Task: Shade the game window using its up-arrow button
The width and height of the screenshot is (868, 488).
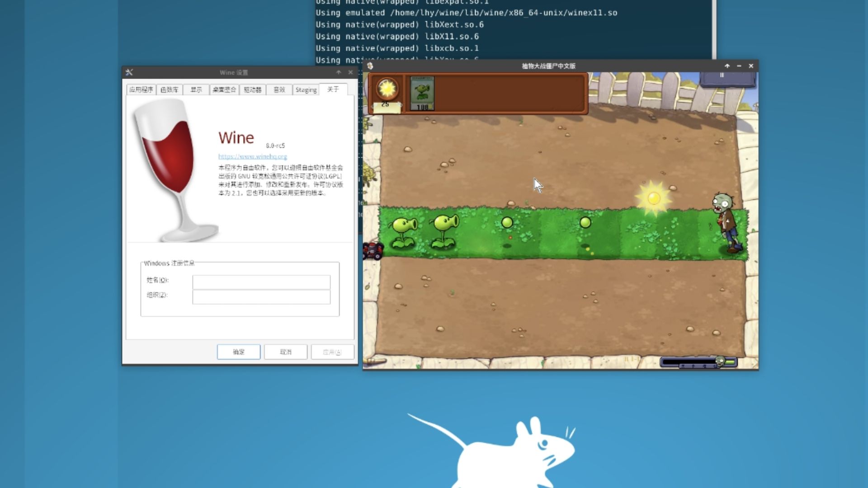Action: (x=727, y=66)
